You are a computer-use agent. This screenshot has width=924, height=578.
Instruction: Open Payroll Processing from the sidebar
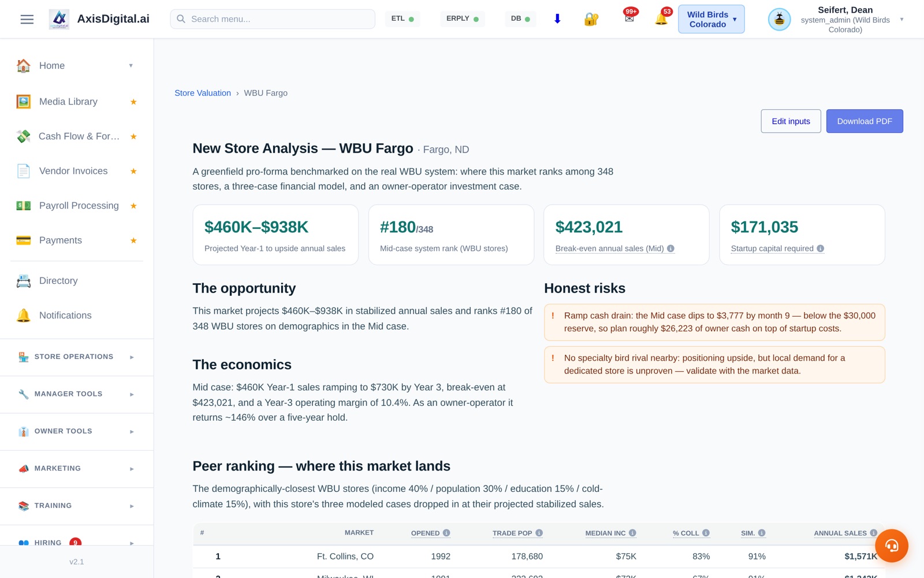pyautogui.click(x=79, y=206)
